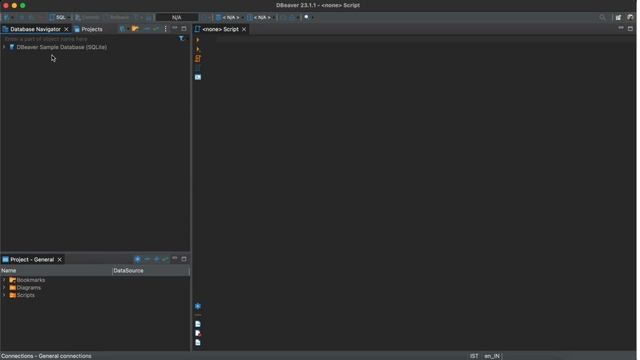The width and height of the screenshot is (640, 360).
Task: Select the active datasource N/A selector
Action: pyautogui.click(x=229, y=18)
